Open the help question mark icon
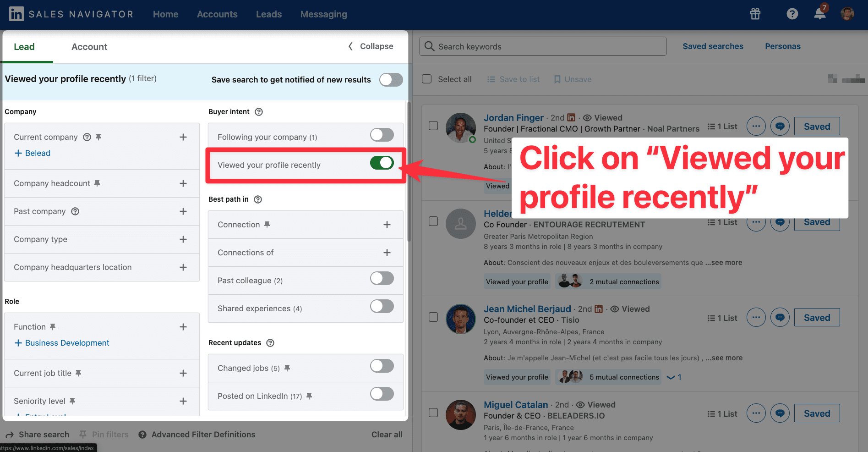The width and height of the screenshot is (868, 452). pyautogui.click(x=792, y=14)
